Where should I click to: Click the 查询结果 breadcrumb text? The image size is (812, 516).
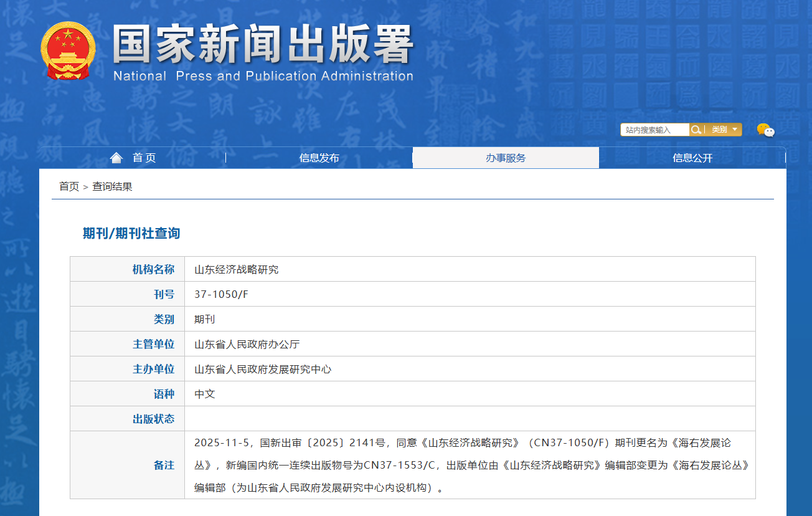point(112,186)
